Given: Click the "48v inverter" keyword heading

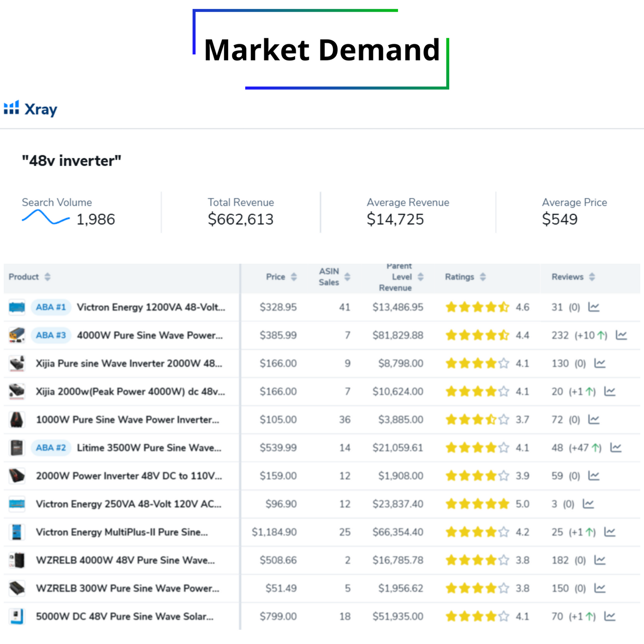Looking at the screenshot, I should (x=72, y=160).
